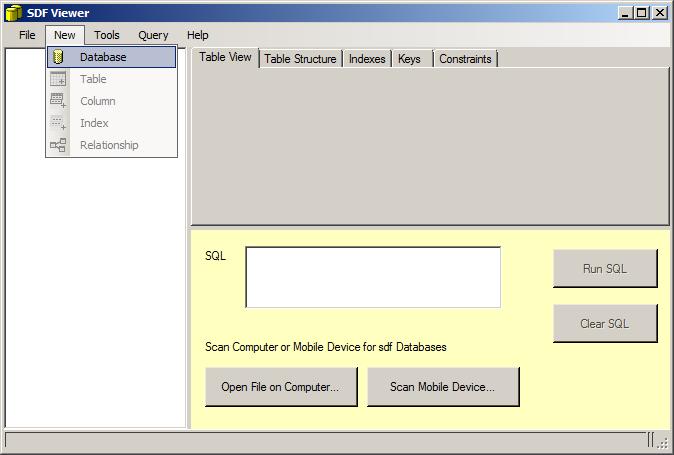Switch to the Table View tab
The height and width of the screenshot is (455, 674).
point(225,57)
